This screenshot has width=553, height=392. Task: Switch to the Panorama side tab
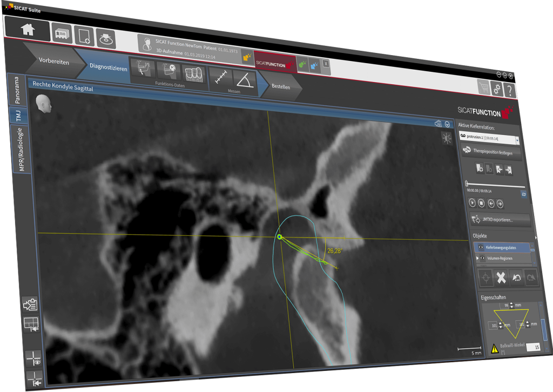[16, 91]
